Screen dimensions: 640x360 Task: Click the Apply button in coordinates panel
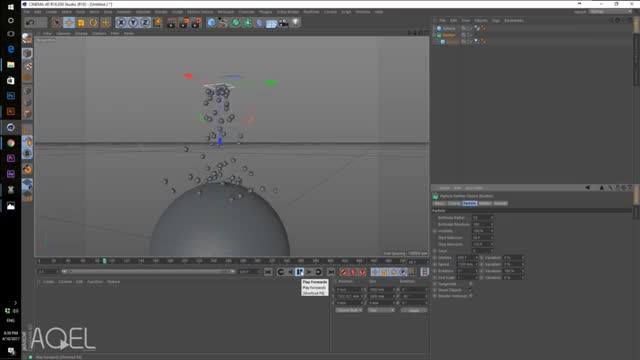(x=414, y=310)
